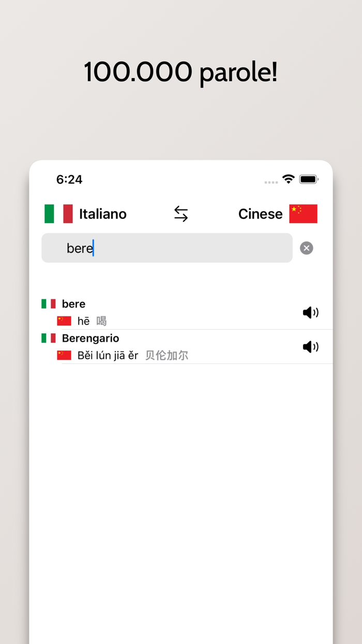This screenshot has height=644, width=362.
Task: Click the search input containing bere
Action: click(167, 247)
